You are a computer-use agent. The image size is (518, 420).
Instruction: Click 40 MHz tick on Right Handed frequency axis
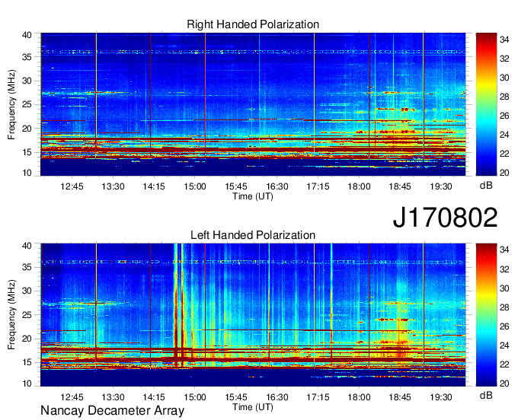[x=27, y=35]
